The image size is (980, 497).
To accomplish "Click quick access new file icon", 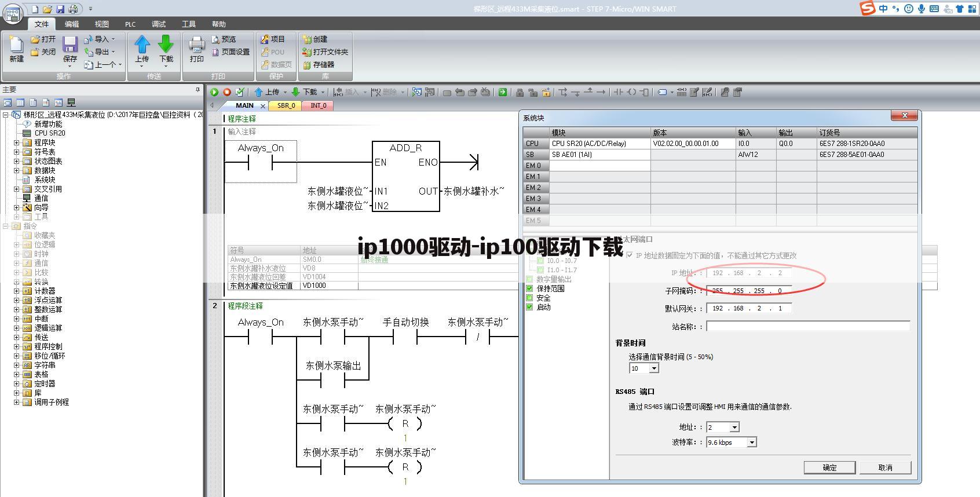I will pyautogui.click(x=35, y=9).
